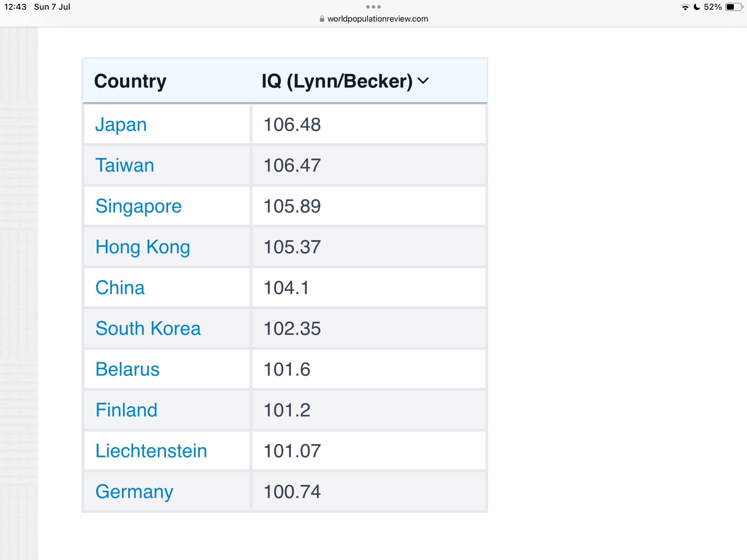Image resolution: width=747 pixels, height=560 pixels.
Task: Open the China country link
Action: pyautogui.click(x=120, y=288)
